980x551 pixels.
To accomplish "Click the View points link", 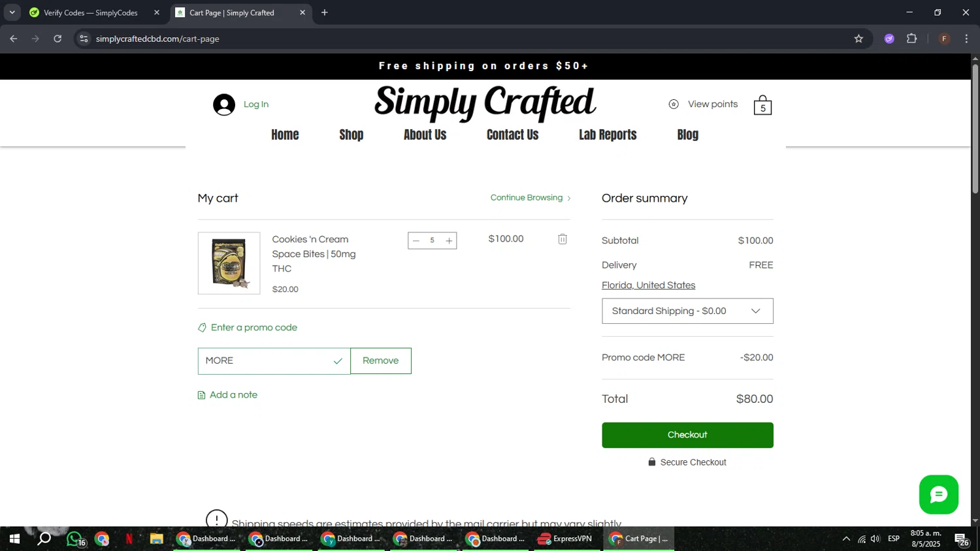I will click(713, 104).
